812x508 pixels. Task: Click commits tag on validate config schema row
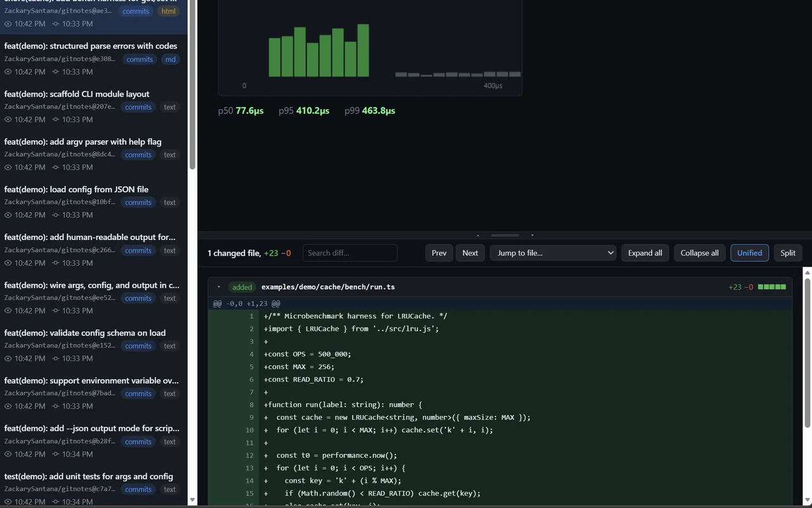pos(138,346)
